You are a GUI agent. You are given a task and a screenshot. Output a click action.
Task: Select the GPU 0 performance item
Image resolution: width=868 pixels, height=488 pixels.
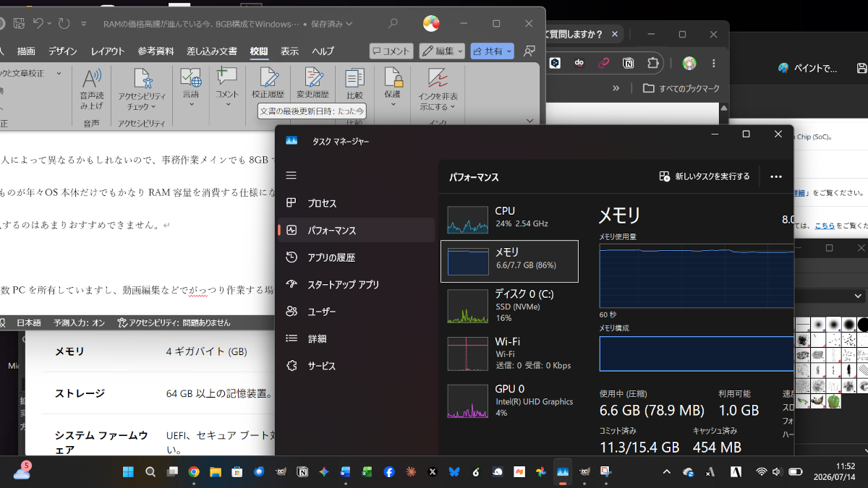pos(509,401)
